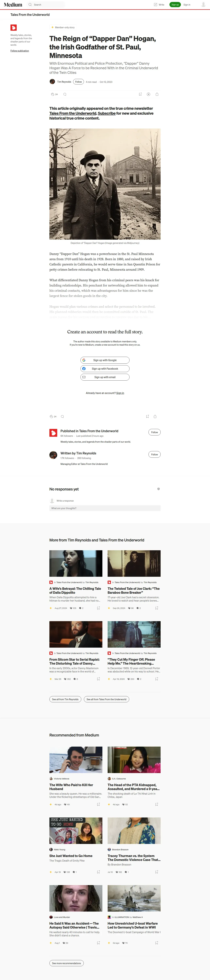This screenshot has height=980, width=210.
Task: Open How Unrestricted U-boat Warfare story
Action: 133,925
